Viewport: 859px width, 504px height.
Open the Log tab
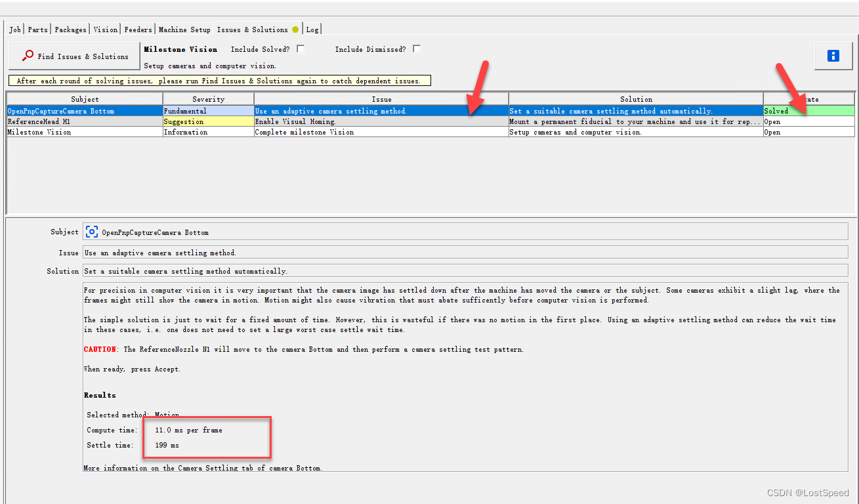312,30
